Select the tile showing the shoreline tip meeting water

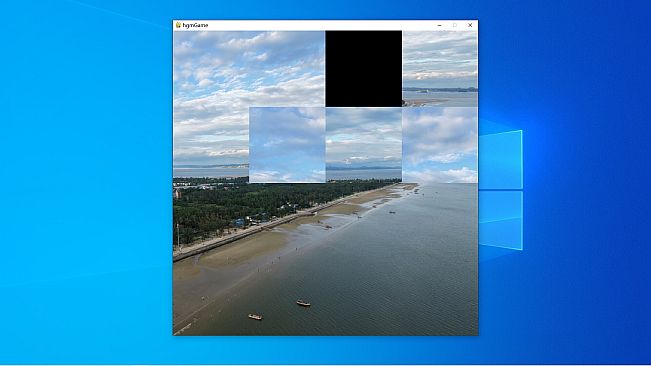(364, 221)
